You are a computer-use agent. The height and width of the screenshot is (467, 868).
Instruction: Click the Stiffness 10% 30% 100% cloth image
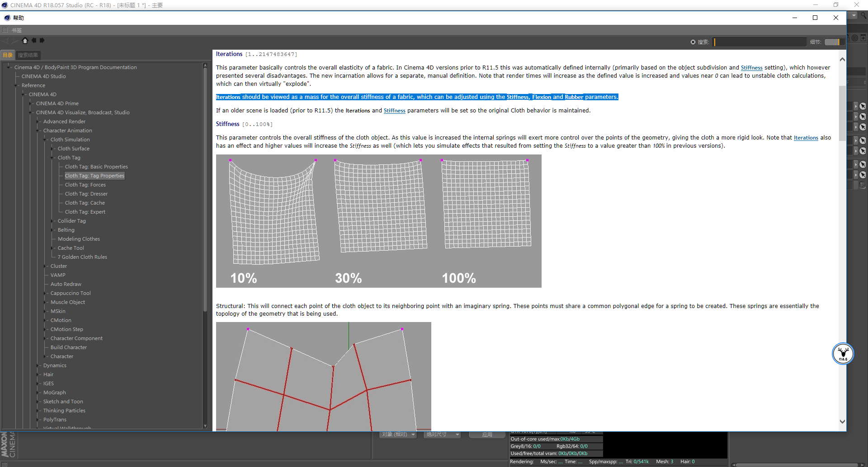pos(378,221)
